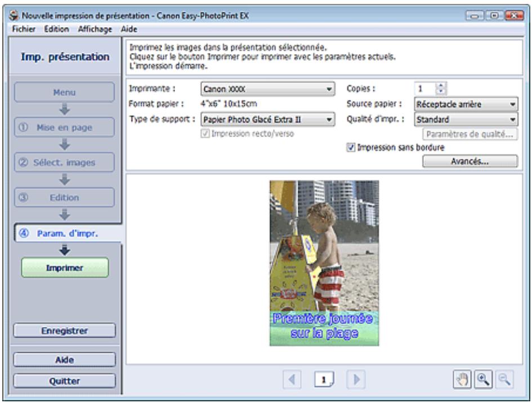Open the Fichier menu
The height and width of the screenshot is (403, 532).
(24, 29)
